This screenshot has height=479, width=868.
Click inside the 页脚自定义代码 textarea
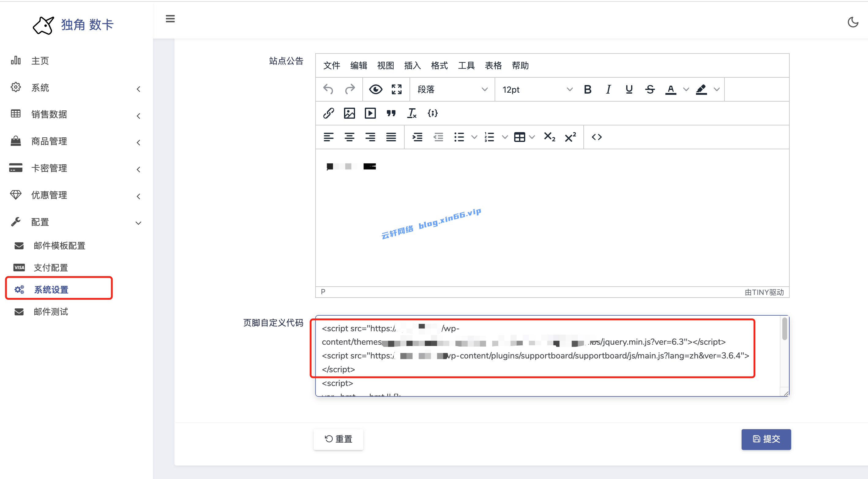(552, 356)
